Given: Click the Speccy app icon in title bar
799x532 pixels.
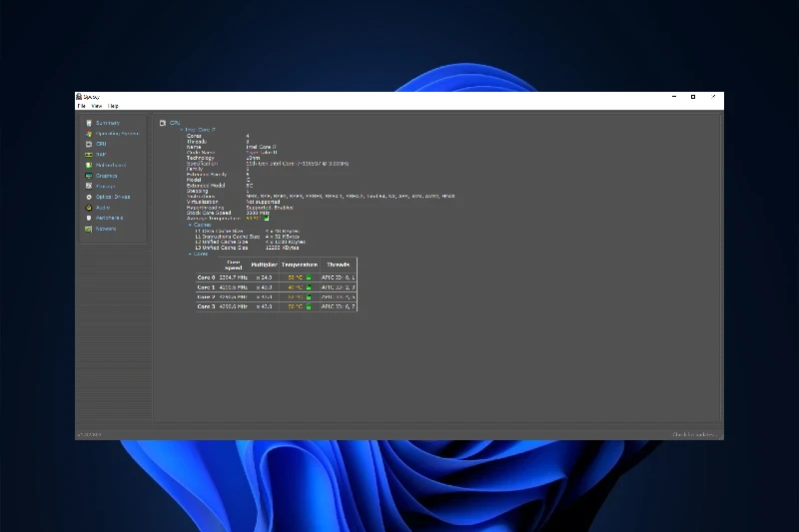Looking at the screenshot, I should click(79, 96).
